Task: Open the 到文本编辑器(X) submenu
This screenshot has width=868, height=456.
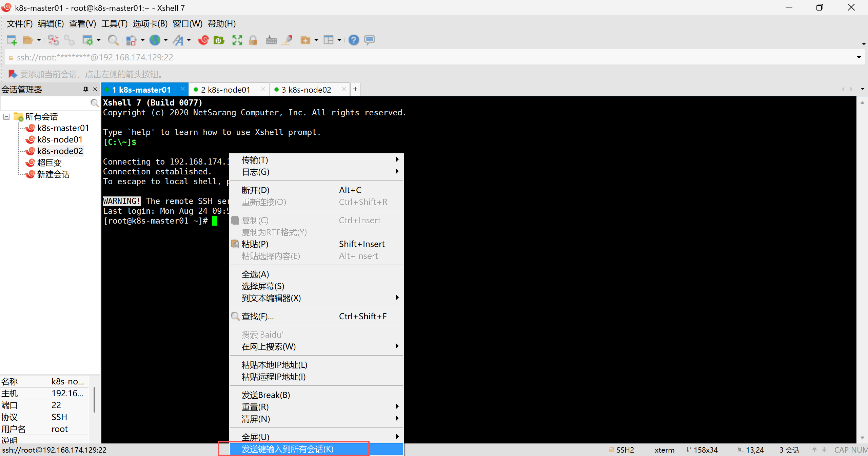Action: (317, 298)
